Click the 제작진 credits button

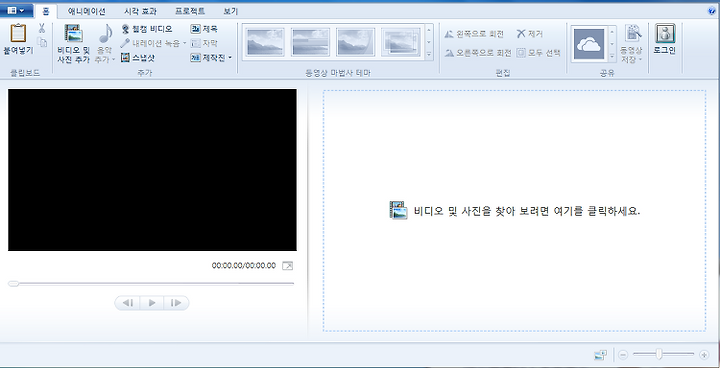tap(208, 57)
